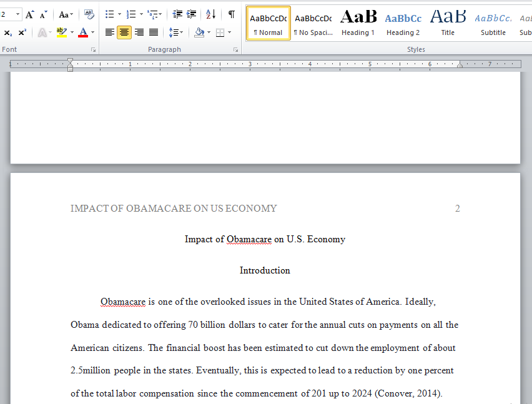
Task: Click the Introduction heading
Action: [x=265, y=270]
